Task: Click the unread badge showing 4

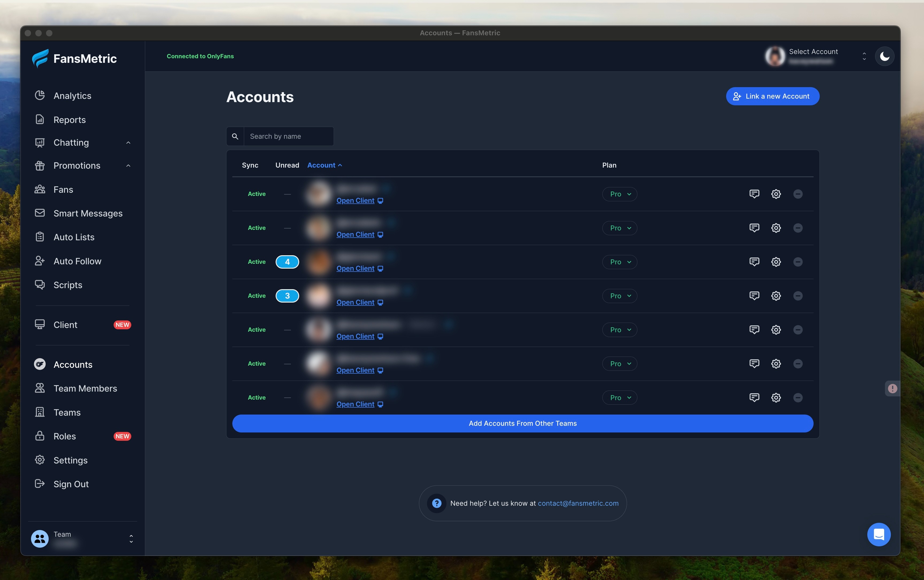Action: [x=287, y=262]
